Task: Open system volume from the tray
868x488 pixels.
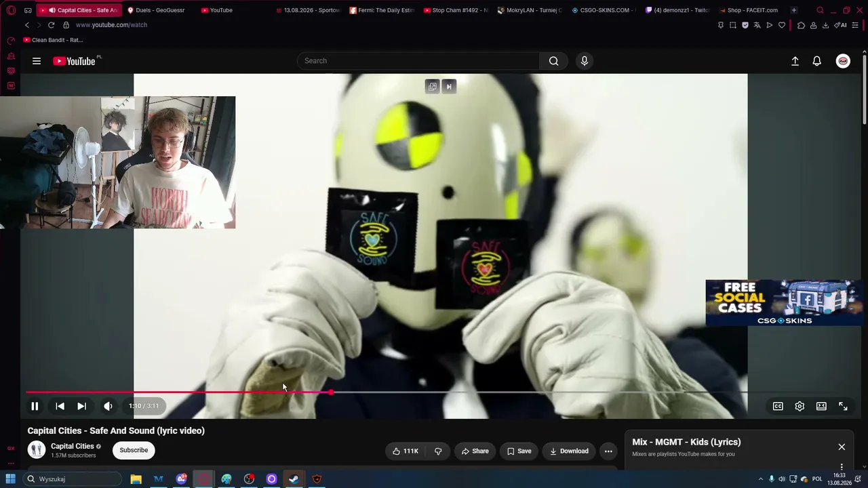Action: (x=782, y=479)
